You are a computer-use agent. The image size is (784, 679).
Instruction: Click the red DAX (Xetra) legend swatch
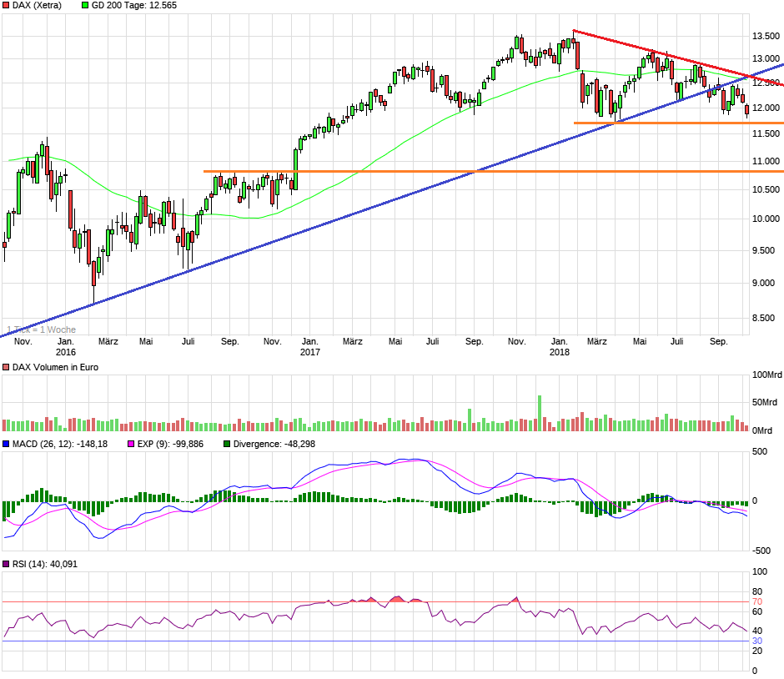click(6, 6)
